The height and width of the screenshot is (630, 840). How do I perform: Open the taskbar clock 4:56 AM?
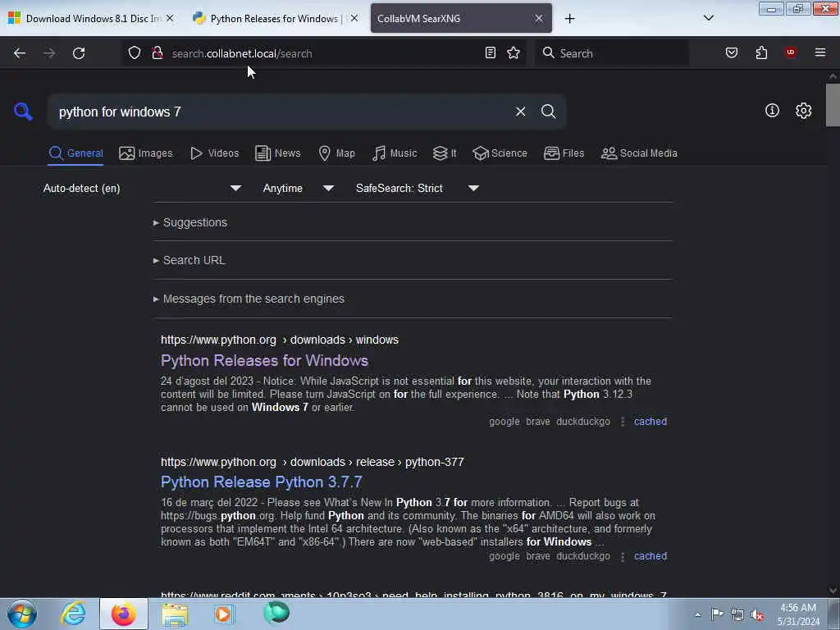point(797,614)
